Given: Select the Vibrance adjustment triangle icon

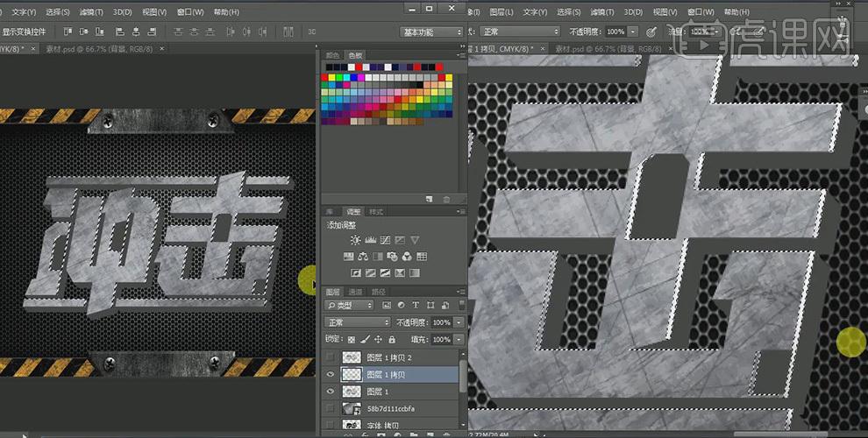Looking at the screenshot, I should pos(415,240).
